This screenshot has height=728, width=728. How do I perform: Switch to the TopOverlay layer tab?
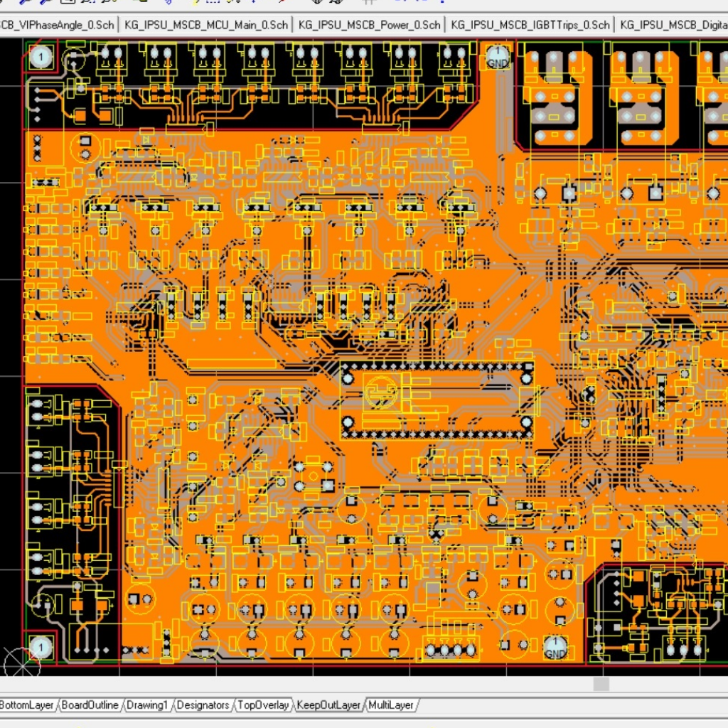(263, 705)
